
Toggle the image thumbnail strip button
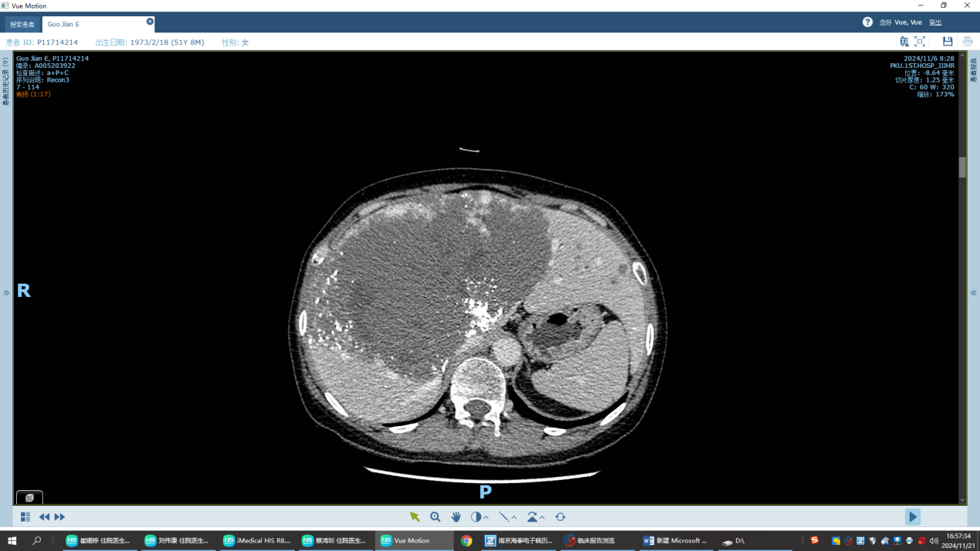(29, 498)
